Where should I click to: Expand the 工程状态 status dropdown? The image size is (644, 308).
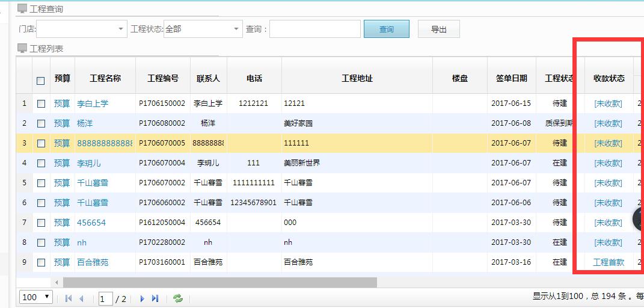(236, 29)
